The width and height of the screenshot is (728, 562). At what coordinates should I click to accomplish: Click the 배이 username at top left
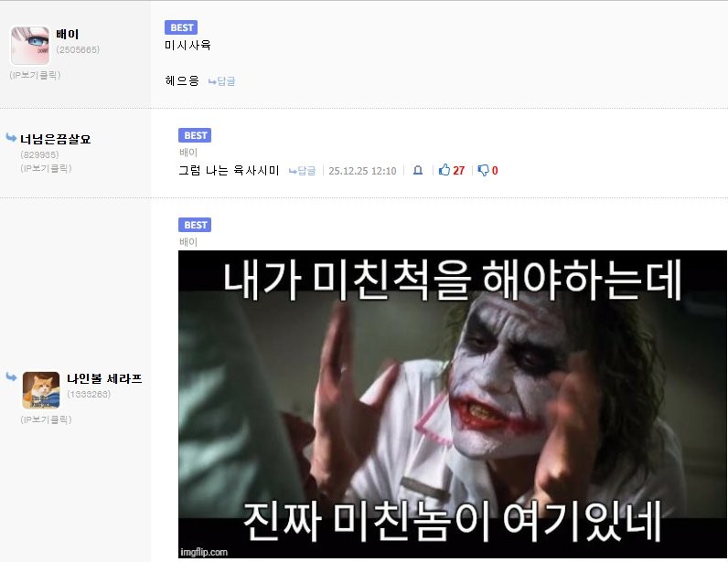pos(68,34)
